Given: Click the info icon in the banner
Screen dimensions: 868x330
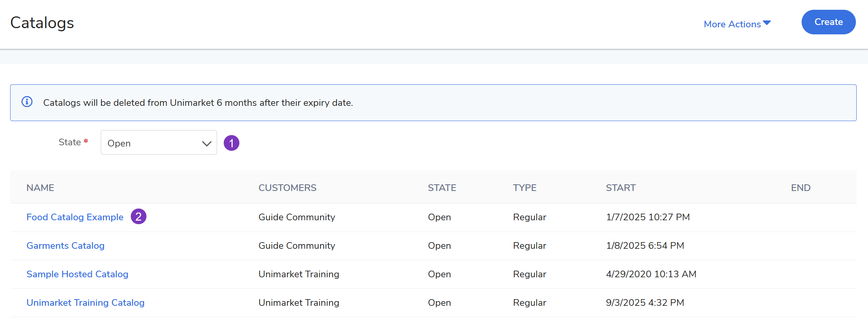Looking at the screenshot, I should 27,102.
